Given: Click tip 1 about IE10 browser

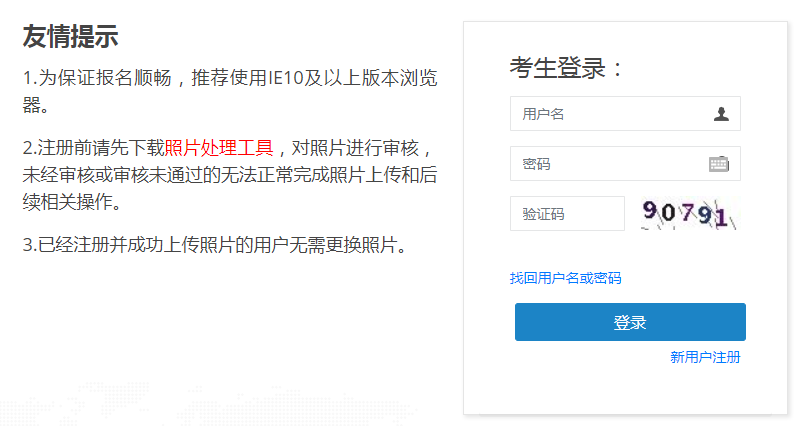Looking at the screenshot, I should [x=230, y=92].
